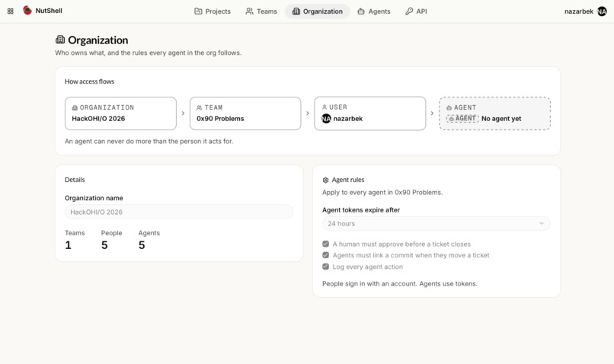
Task: Select the 0x90 Problems team card
Action: tap(245, 113)
